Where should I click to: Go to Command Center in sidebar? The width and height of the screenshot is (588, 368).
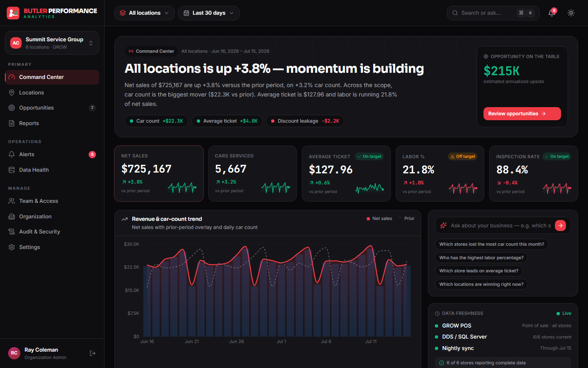[x=52, y=77]
